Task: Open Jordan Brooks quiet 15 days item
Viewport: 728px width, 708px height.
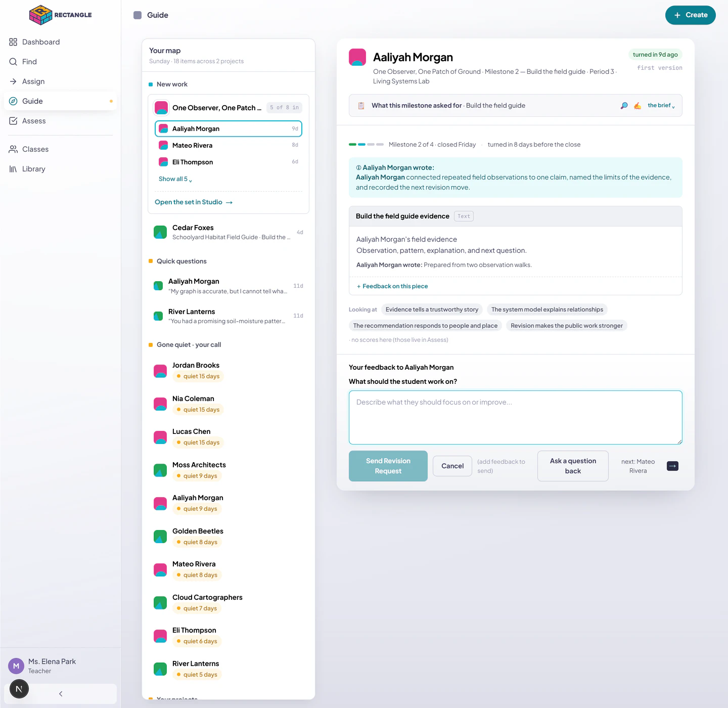Action: point(229,371)
